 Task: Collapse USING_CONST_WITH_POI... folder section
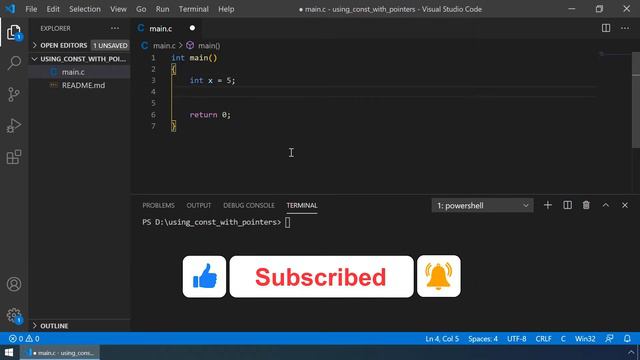(x=80, y=59)
